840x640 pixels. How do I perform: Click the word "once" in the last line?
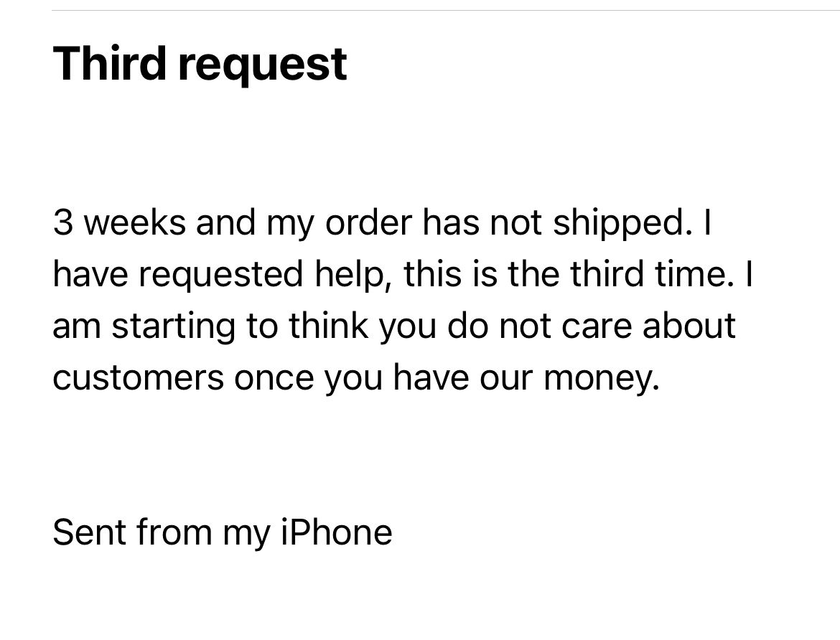274,379
